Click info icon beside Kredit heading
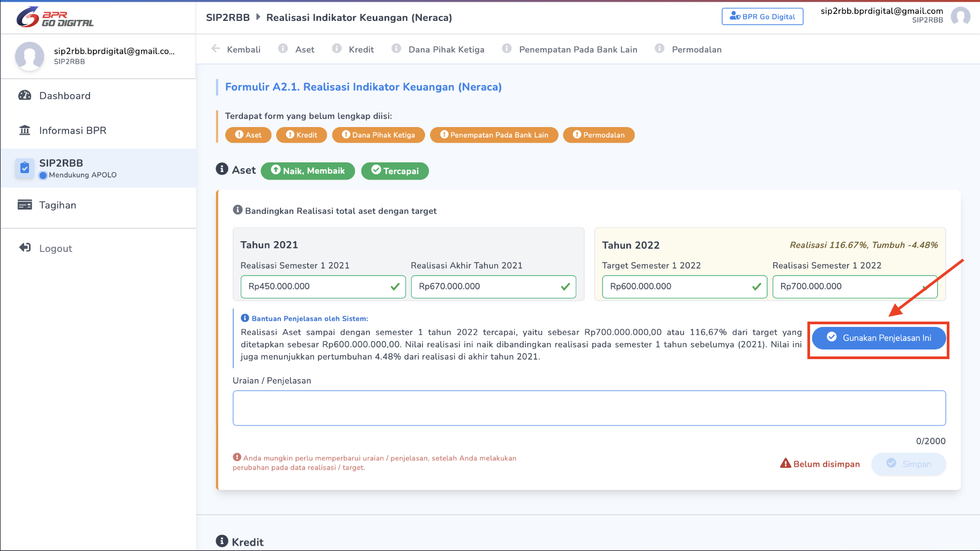The width and height of the screenshot is (980, 551). click(x=222, y=541)
